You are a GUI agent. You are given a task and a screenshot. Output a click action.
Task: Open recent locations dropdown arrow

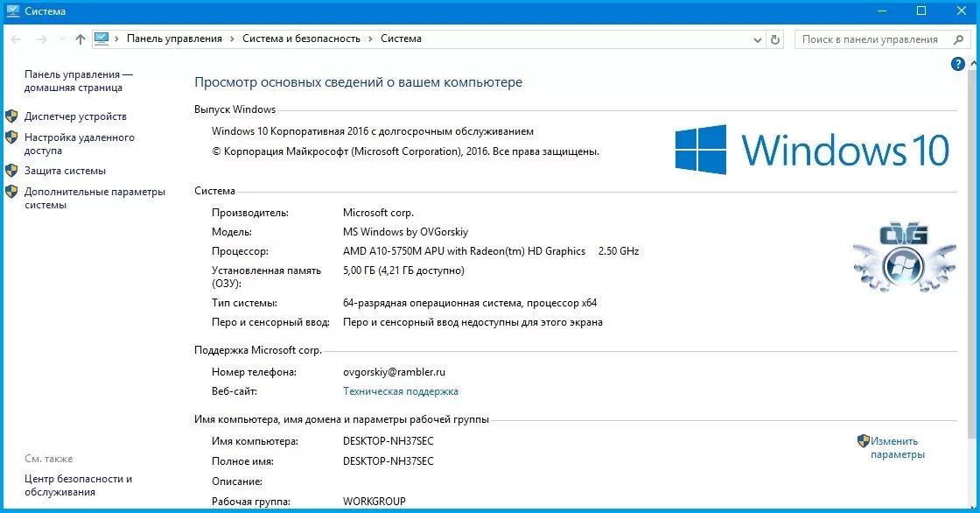point(62,39)
